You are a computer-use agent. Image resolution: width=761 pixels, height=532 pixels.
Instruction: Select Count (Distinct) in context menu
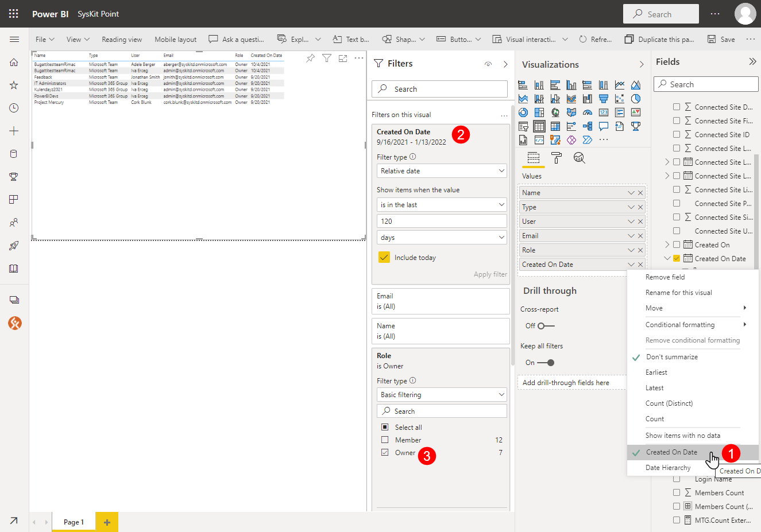(669, 403)
